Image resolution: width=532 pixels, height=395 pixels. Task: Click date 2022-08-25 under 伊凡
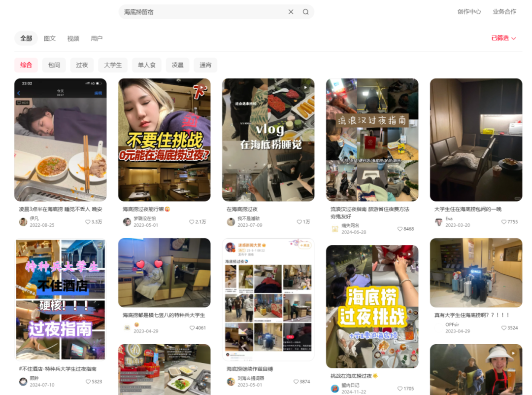click(42, 225)
